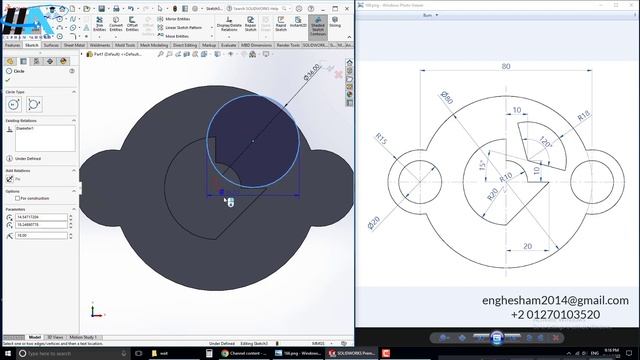
Task: Collapse the ribbon with the chevron arrow
Action: click(349, 37)
